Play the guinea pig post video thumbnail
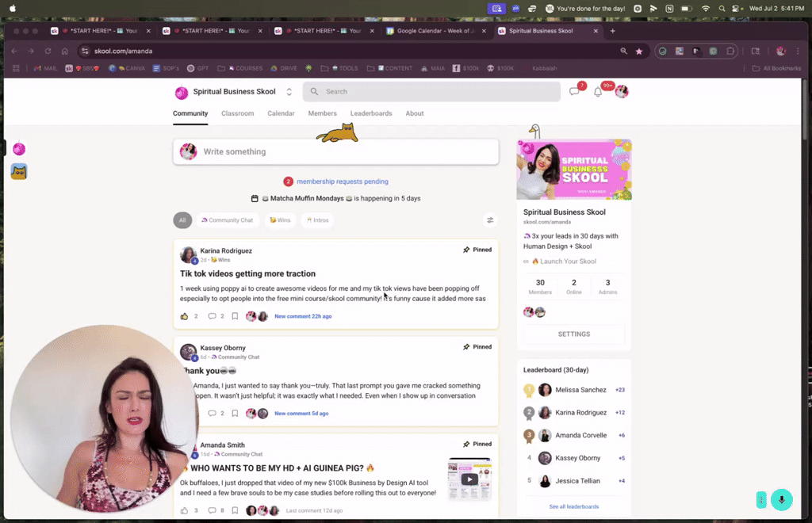The image size is (812, 523). (469, 479)
